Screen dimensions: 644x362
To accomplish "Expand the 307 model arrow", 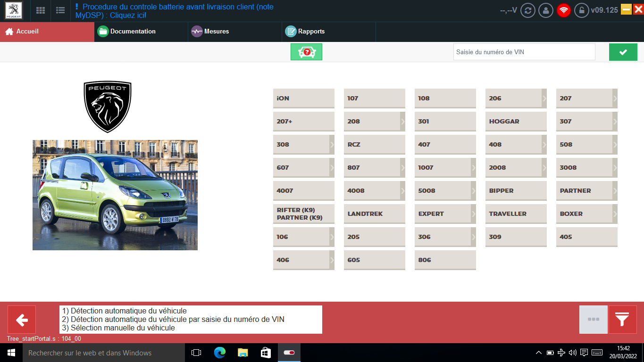I will click(615, 121).
